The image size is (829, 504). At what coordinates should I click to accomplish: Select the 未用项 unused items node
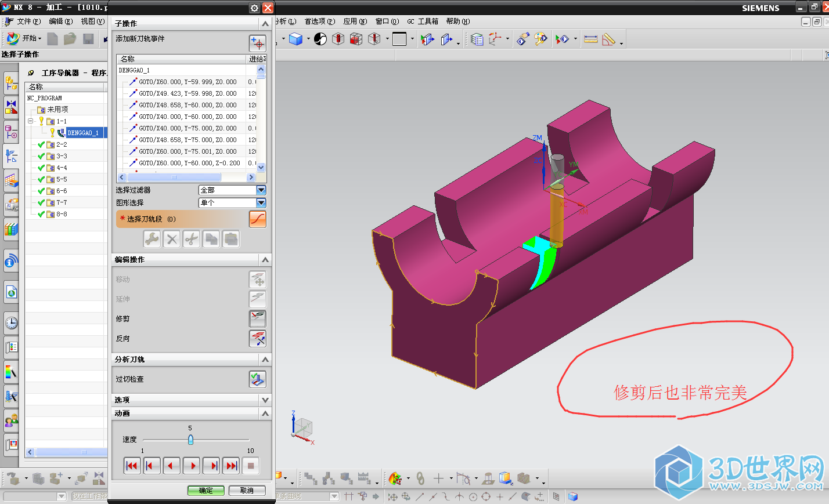click(57, 110)
